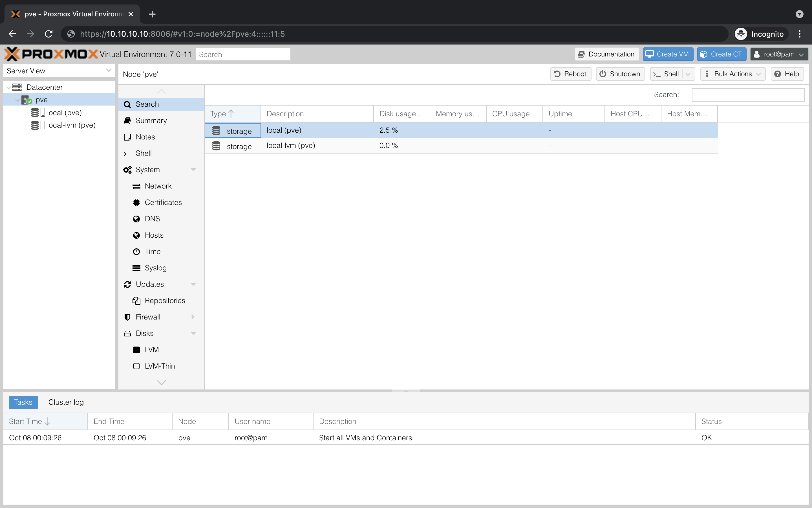Click the System gears icon
The height and width of the screenshot is (508, 812).
tap(127, 170)
